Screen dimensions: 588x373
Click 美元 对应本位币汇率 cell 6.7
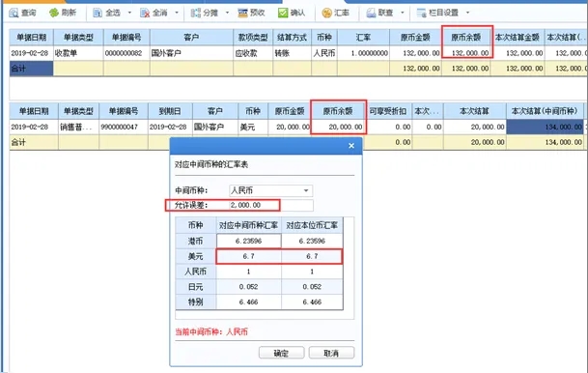click(x=312, y=256)
